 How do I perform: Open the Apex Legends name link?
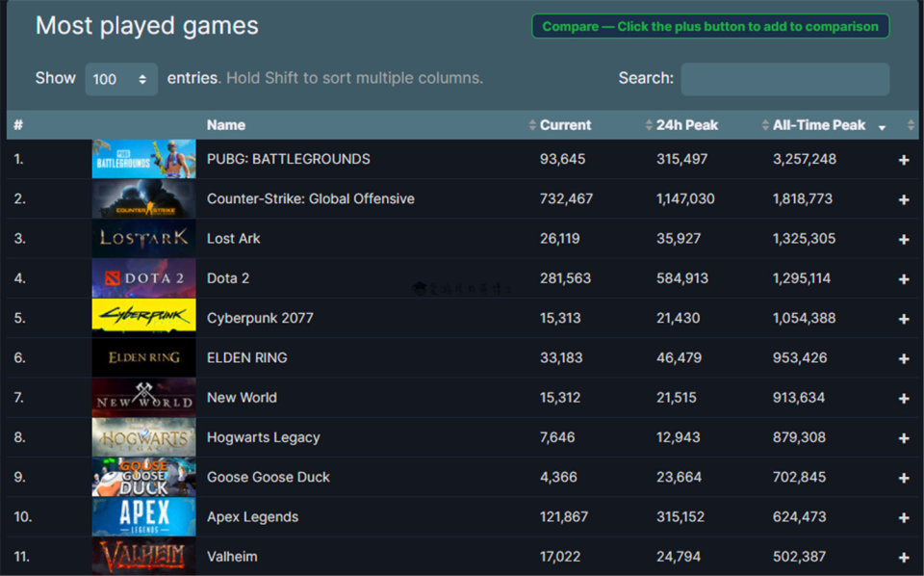(x=252, y=516)
